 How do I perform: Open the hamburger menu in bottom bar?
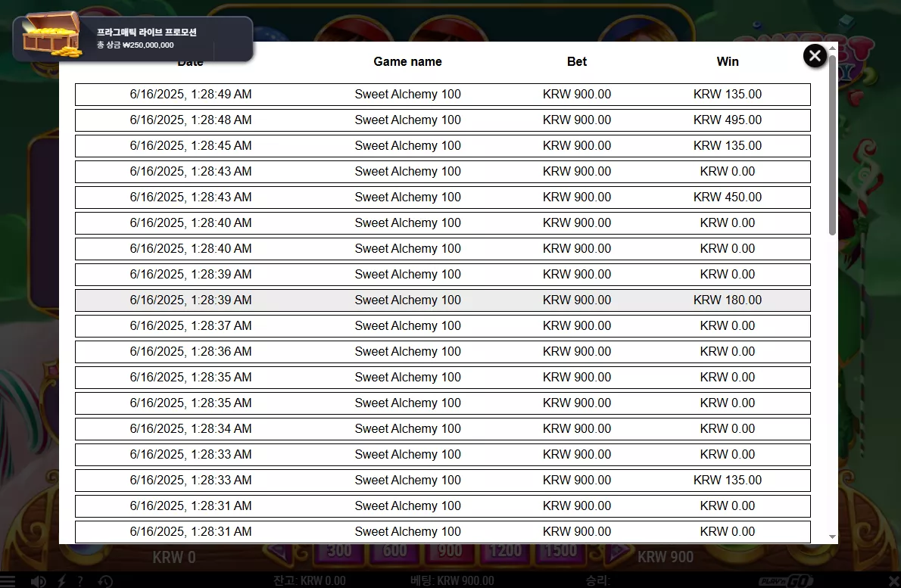click(8, 580)
